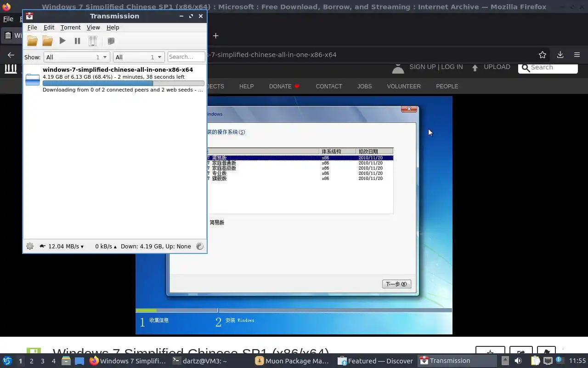The height and width of the screenshot is (368, 588).
Task: Open the Transmission File menu
Action: [32, 28]
